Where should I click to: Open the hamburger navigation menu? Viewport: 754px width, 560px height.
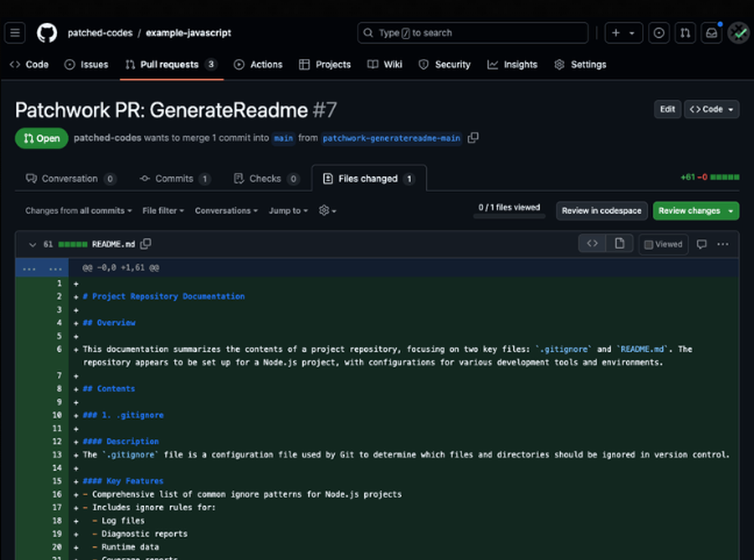click(x=15, y=33)
